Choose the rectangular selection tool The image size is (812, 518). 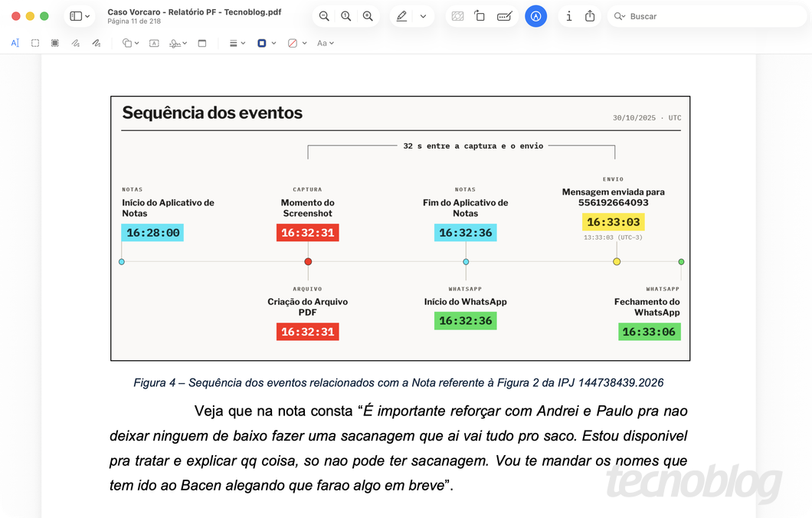pos(35,43)
